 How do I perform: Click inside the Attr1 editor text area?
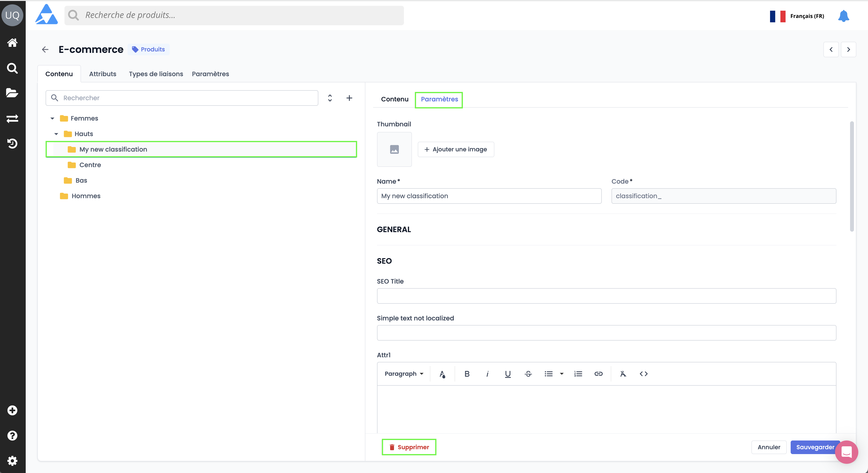click(607, 409)
